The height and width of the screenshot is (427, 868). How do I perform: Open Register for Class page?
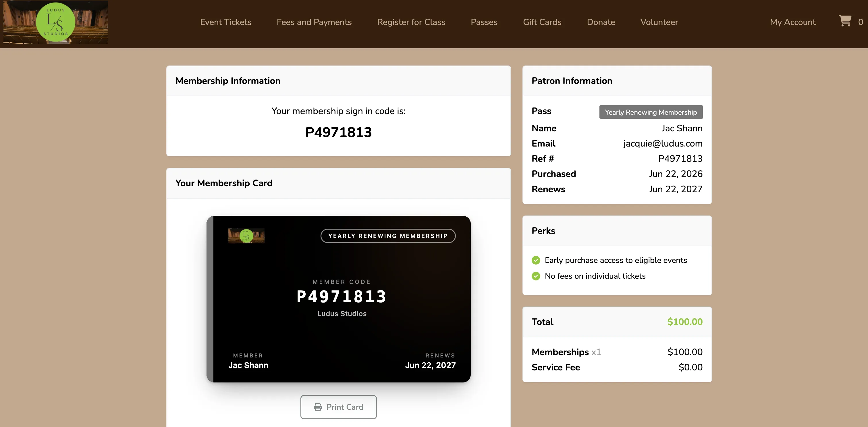click(x=411, y=22)
